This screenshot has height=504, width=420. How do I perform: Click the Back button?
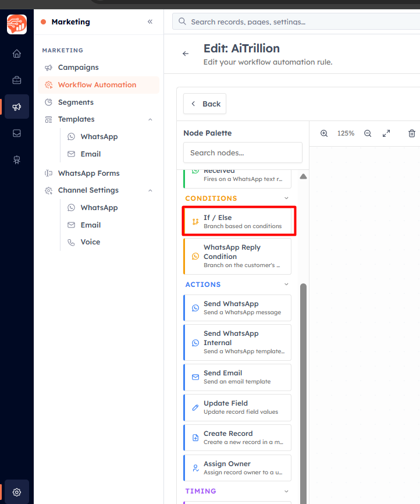(205, 104)
